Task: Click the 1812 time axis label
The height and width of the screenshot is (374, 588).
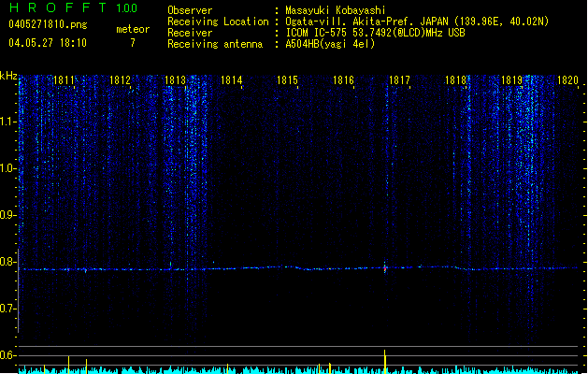Action: 120,80
